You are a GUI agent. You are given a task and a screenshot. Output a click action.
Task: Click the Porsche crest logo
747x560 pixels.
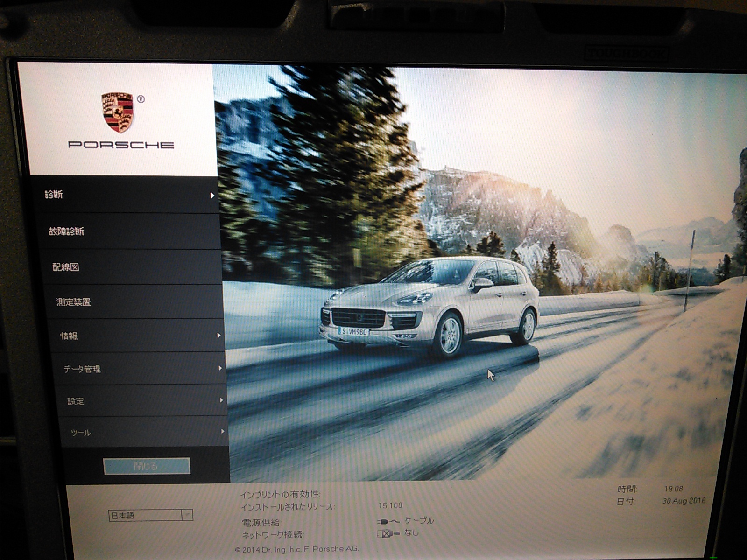click(118, 112)
